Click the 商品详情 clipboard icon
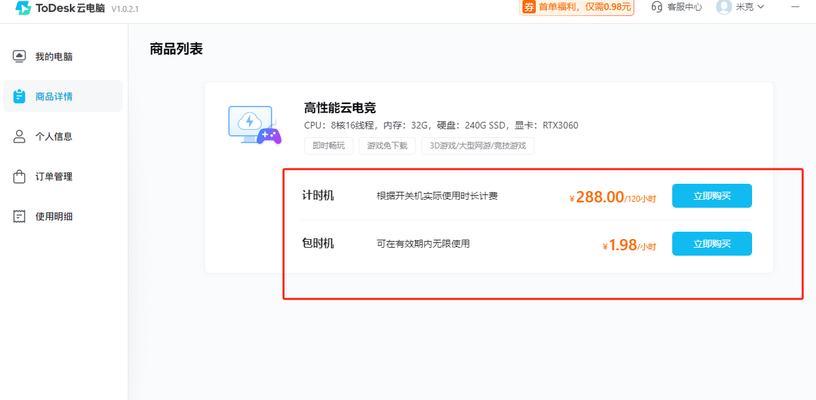816x400 pixels. point(19,96)
